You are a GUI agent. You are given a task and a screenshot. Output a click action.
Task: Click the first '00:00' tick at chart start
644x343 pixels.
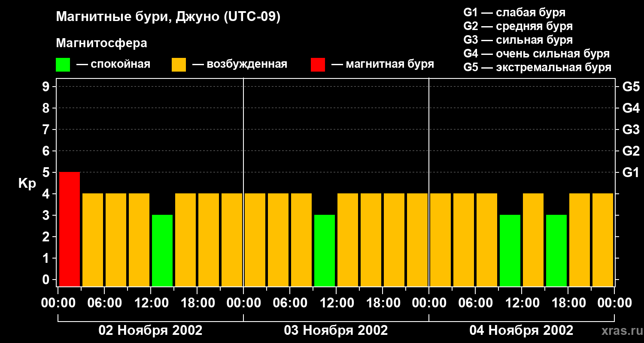click(58, 303)
